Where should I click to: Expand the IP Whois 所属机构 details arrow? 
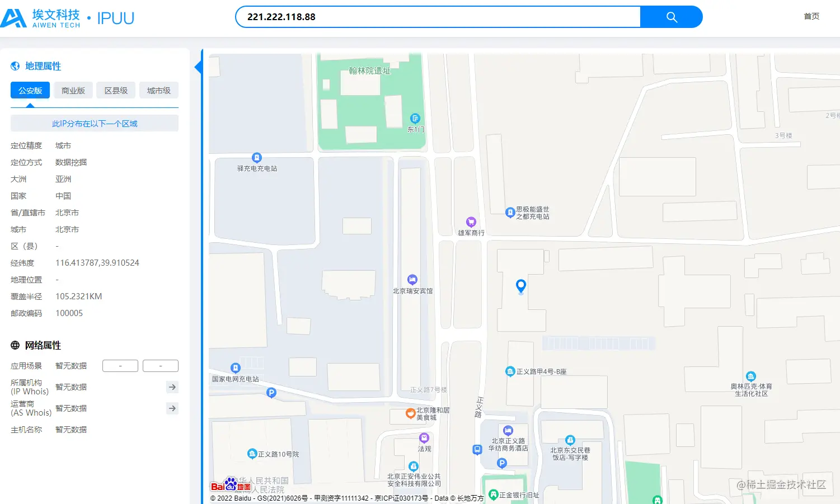(x=172, y=387)
